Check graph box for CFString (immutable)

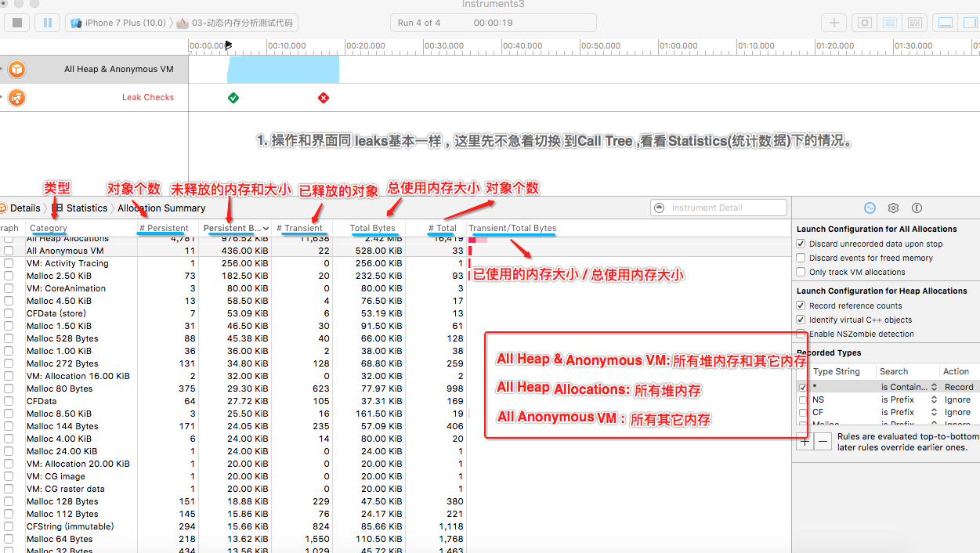click(x=9, y=526)
